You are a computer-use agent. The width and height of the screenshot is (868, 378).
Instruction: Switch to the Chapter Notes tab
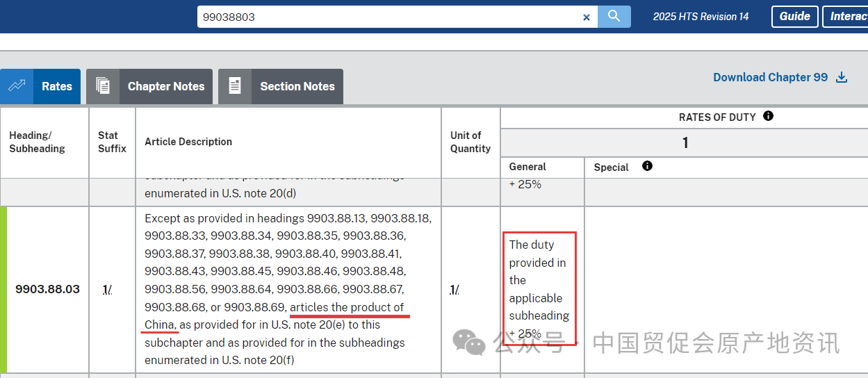149,86
